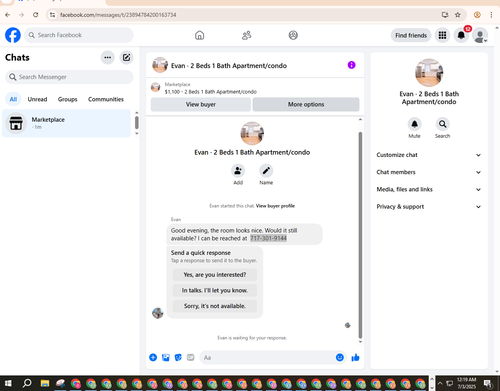Open the emoji picker in message box
The width and height of the screenshot is (500, 391).
pos(340,357)
